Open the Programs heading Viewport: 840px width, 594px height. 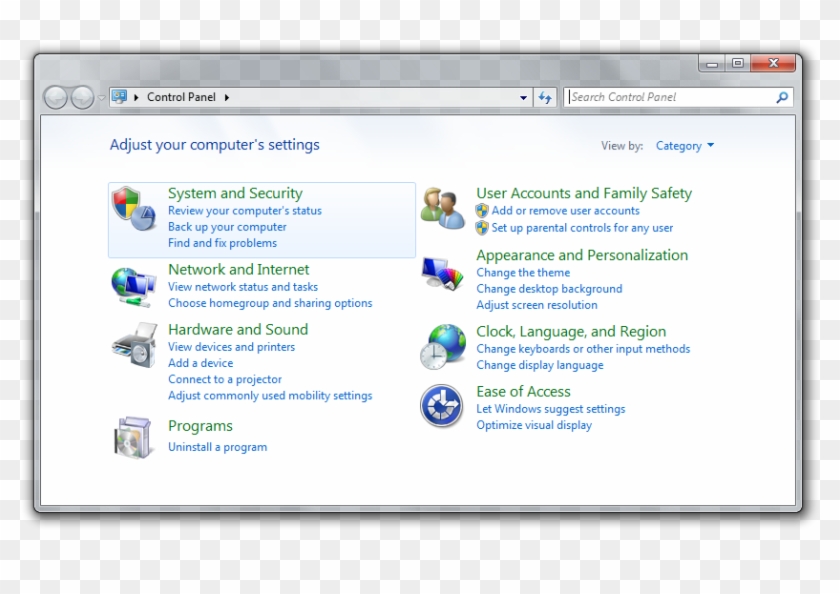point(200,426)
